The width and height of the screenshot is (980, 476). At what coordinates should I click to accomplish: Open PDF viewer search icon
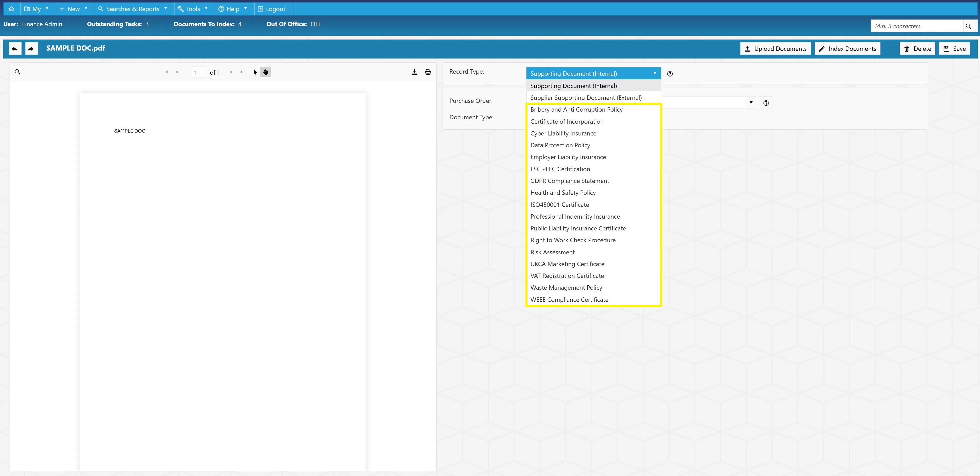click(x=17, y=72)
